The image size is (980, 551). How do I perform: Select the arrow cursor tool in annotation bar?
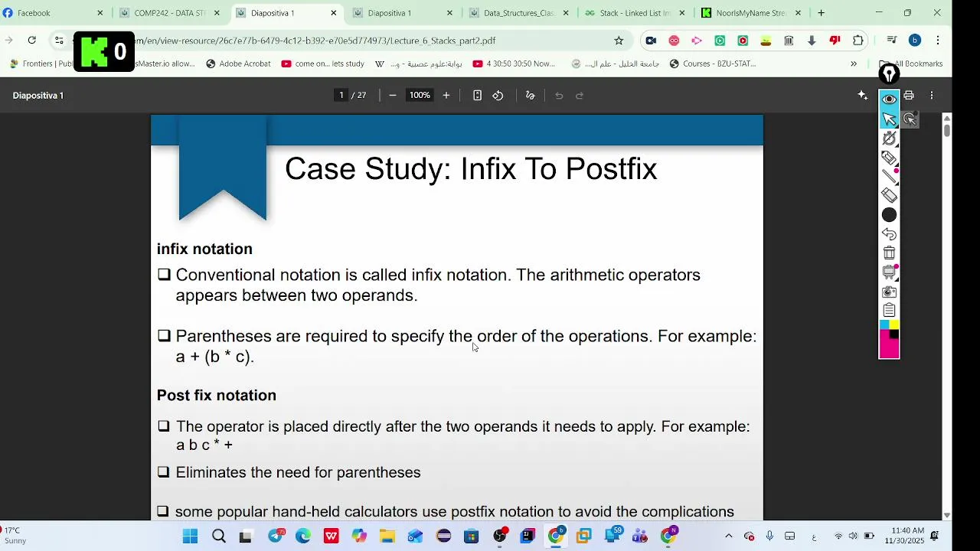[x=889, y=119]
